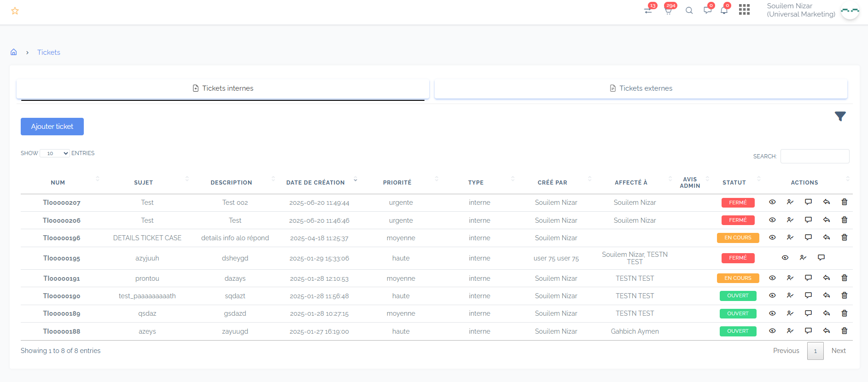868x382 pixels.
Task: Sort table by Priorité column header
Action: [397, 183]
